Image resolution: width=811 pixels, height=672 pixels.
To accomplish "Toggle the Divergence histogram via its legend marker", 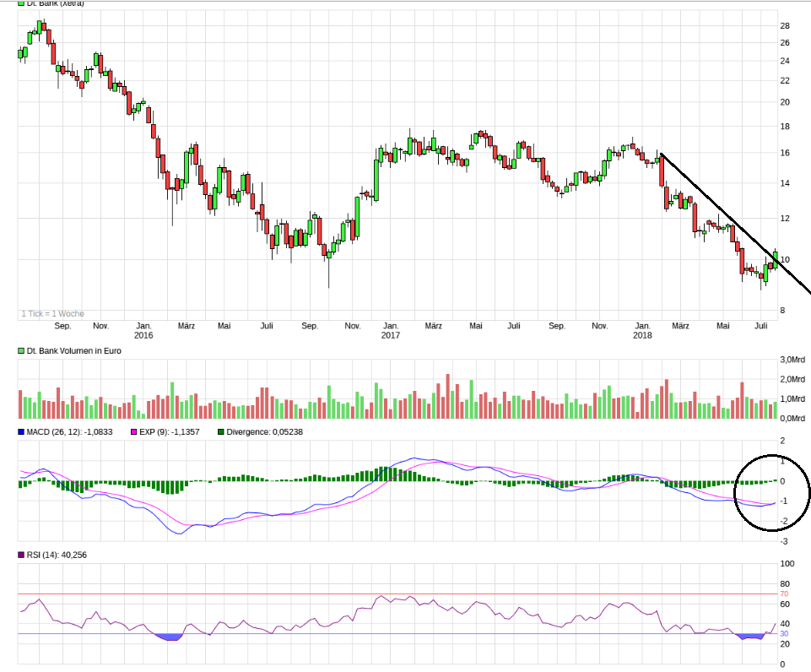I will pyautogui.click(x=220, y=431).
